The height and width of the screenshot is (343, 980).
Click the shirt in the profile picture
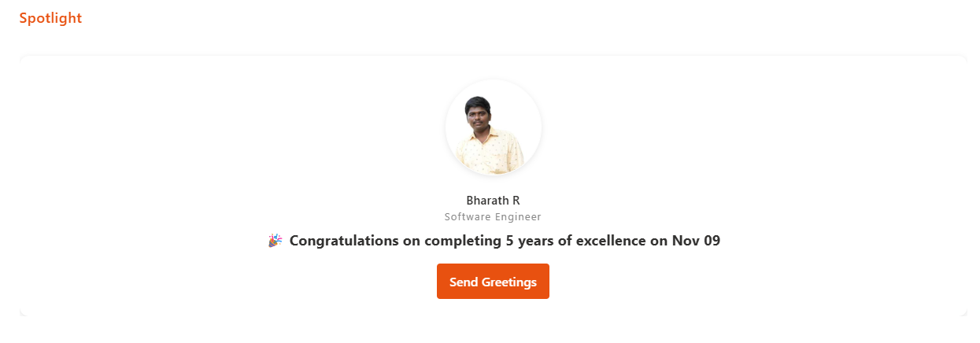pos(494,152)
